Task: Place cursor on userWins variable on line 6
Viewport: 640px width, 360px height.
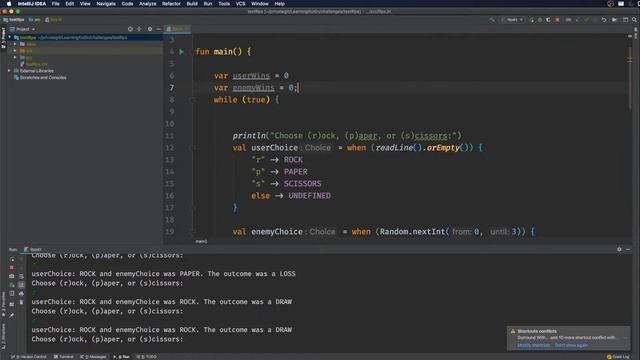Action: (x=251, y=76)
